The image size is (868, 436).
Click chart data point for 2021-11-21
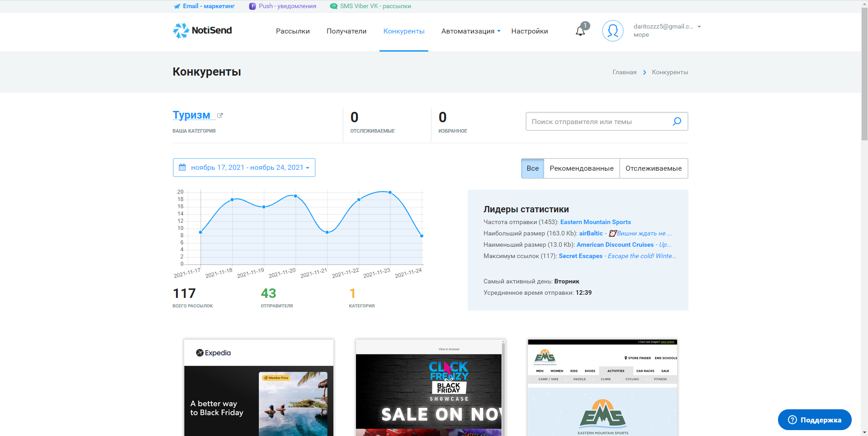point(327,232)
